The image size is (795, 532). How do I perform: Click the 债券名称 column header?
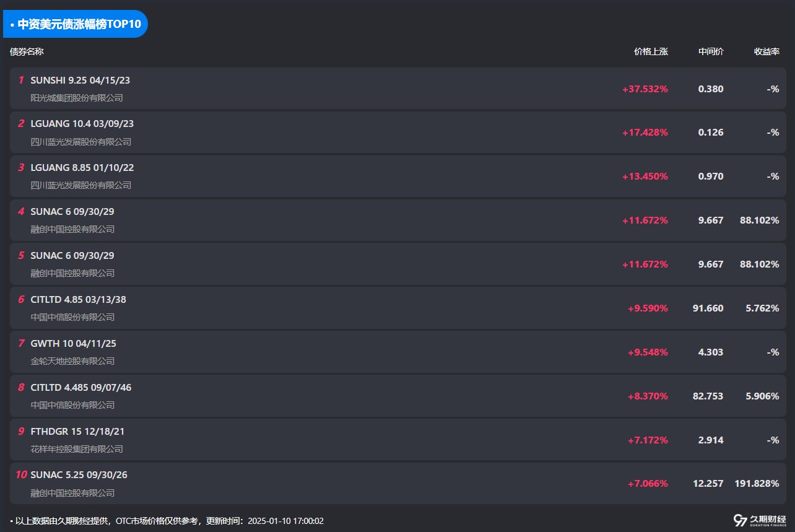pyautogui.click(x=27, y=51)
